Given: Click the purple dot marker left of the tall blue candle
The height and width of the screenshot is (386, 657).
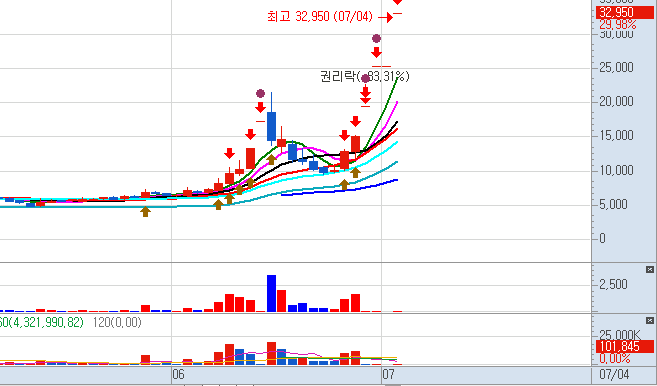Looking at the screenshot, I should click(x=260, y=93).
